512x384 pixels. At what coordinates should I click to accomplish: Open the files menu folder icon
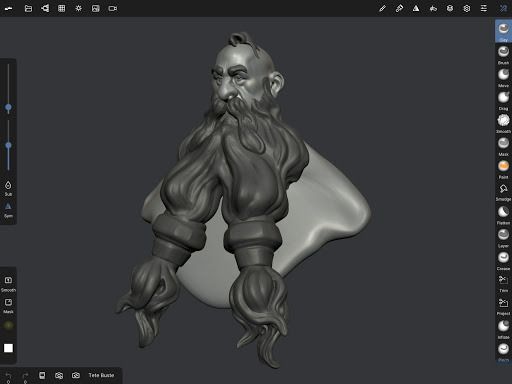coord(28,8)
